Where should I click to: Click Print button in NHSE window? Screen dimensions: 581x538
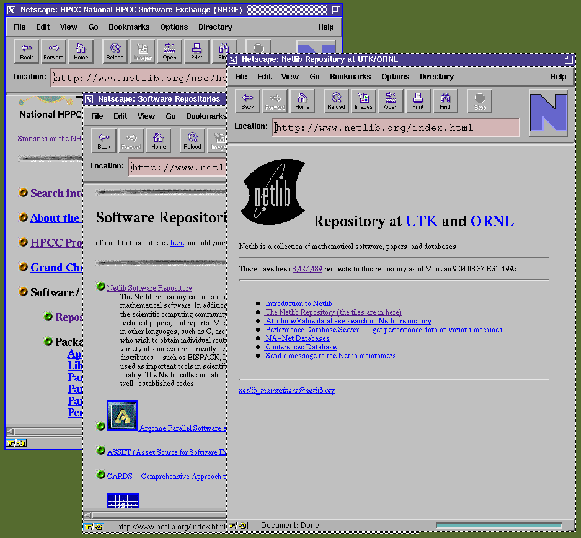[196, 51]
